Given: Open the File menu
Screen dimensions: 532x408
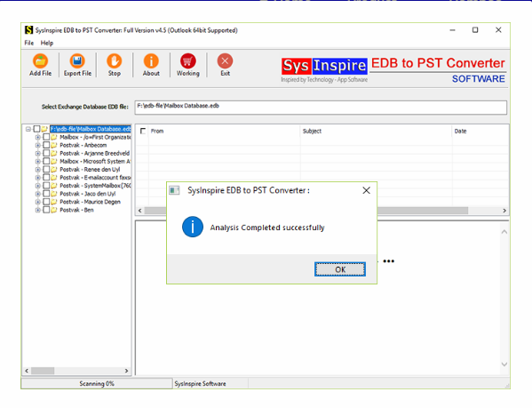Looking at the screenshot, I should (28, 43).
